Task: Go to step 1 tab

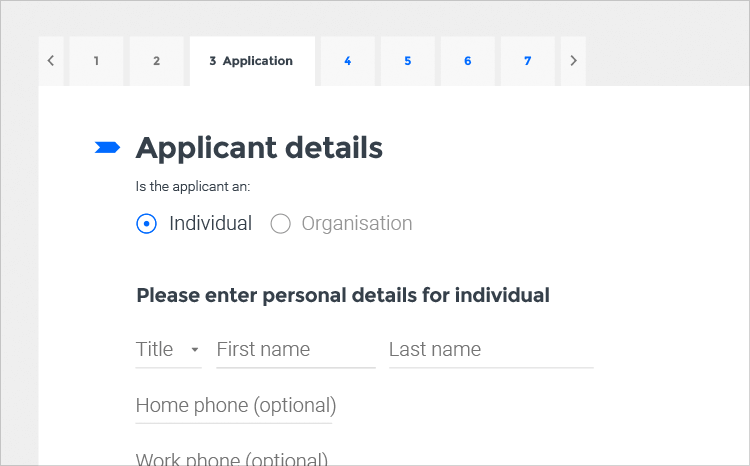Action: 97,61
